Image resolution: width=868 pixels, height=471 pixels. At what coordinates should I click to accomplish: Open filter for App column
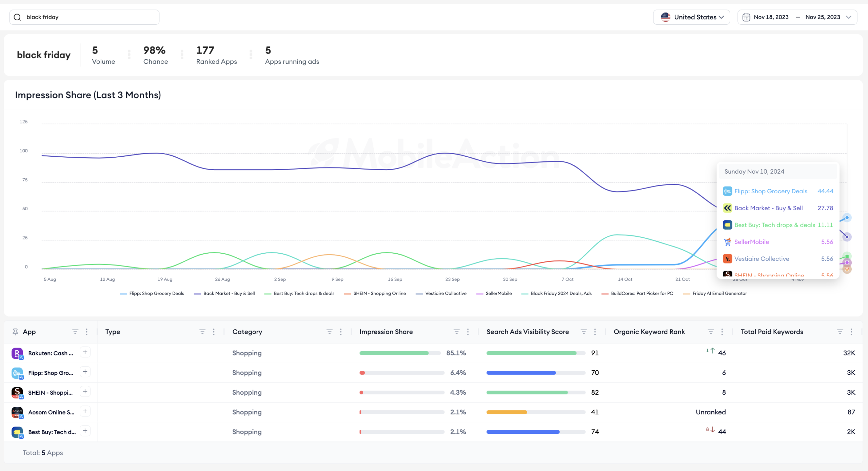click(75, 332)
